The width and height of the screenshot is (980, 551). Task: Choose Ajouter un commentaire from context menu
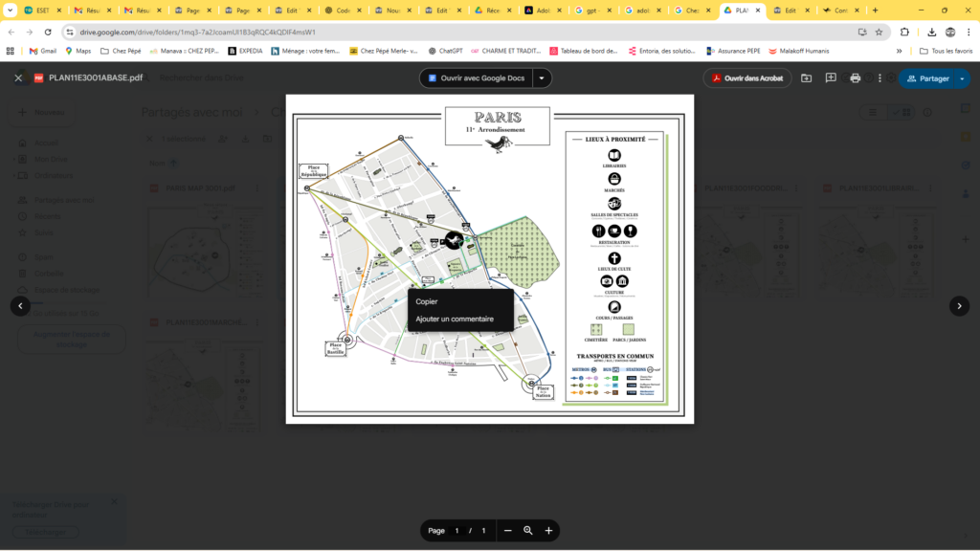click(x=455, y=319)
